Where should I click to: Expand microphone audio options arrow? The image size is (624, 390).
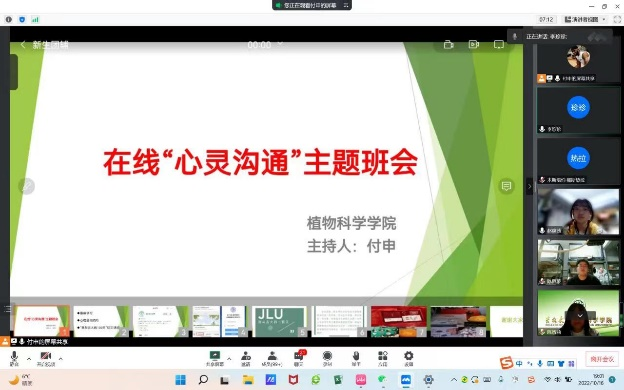pyautogui.click(x=29, y=359)
